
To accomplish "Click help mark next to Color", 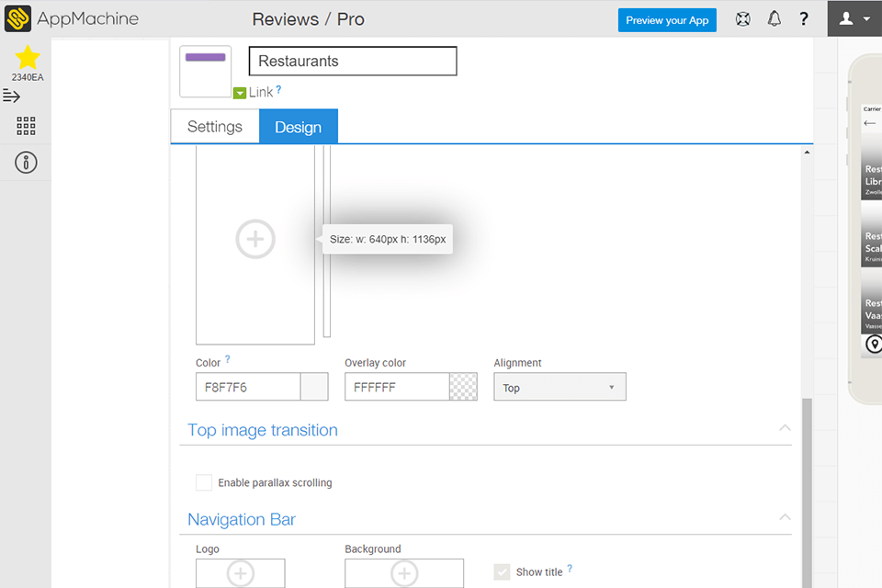I will (x=227, y=359).
